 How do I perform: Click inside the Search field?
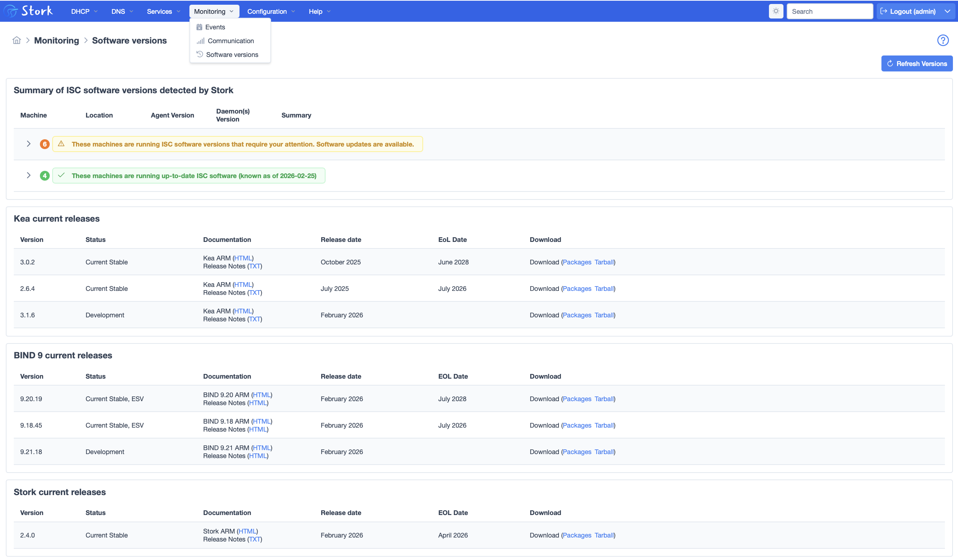(830, 11)
